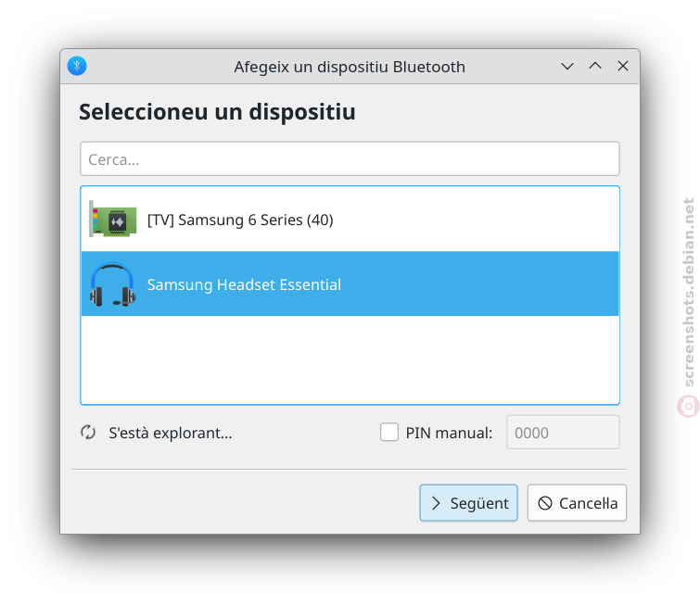Go to the next step with Següent
700x605 pixels.
pyautogui.click(x=469, y=503)
